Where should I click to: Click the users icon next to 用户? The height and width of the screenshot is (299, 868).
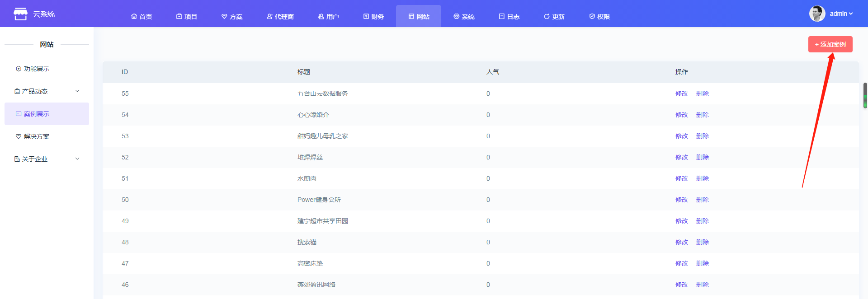tap(321, 16)
